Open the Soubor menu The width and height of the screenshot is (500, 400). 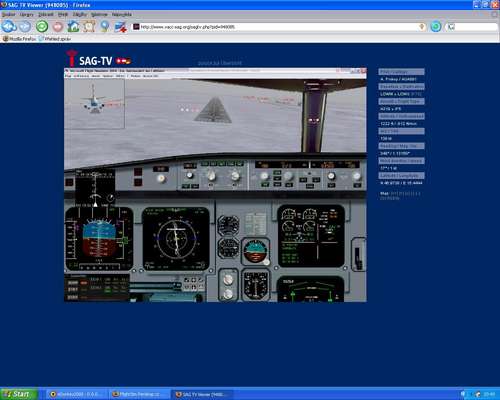[8, 14]
